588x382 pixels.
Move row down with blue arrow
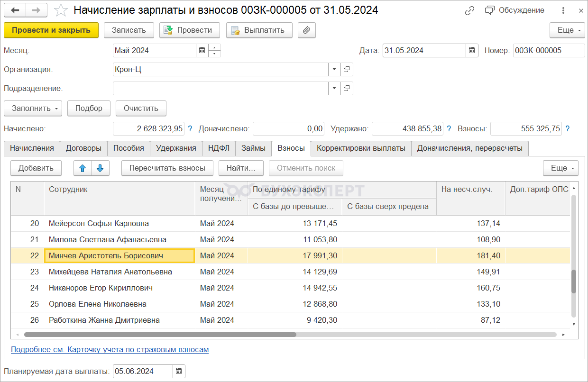pos(100,168)
